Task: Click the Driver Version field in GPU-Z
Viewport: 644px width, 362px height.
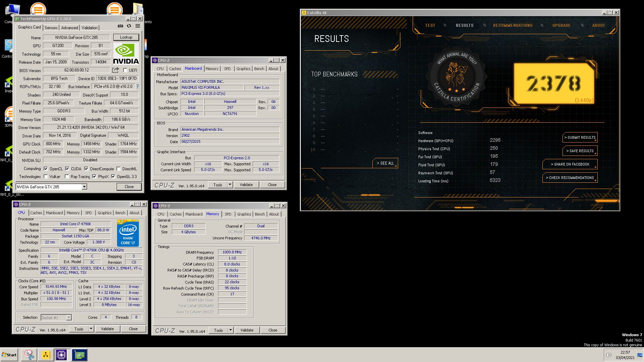Action: pyautogui.click(x=91, y=127)
